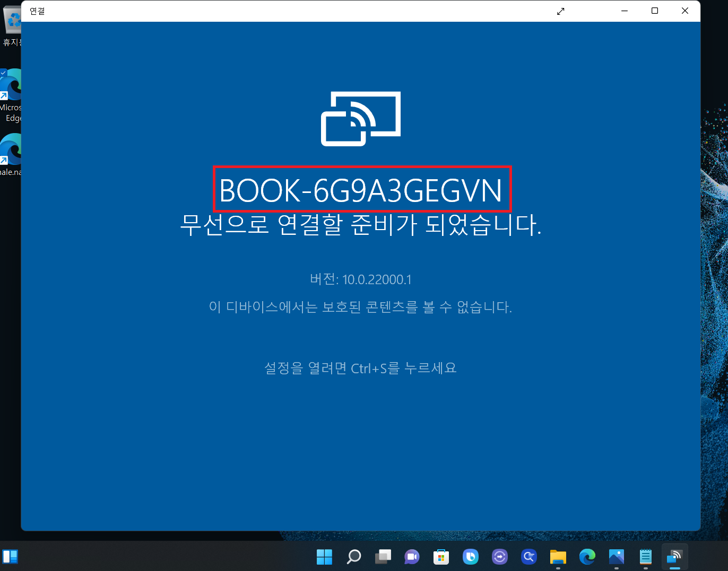Click the version text 버전: 10.0.22000.1
This screenshot has width=728, height=571.
pos(361,279)
